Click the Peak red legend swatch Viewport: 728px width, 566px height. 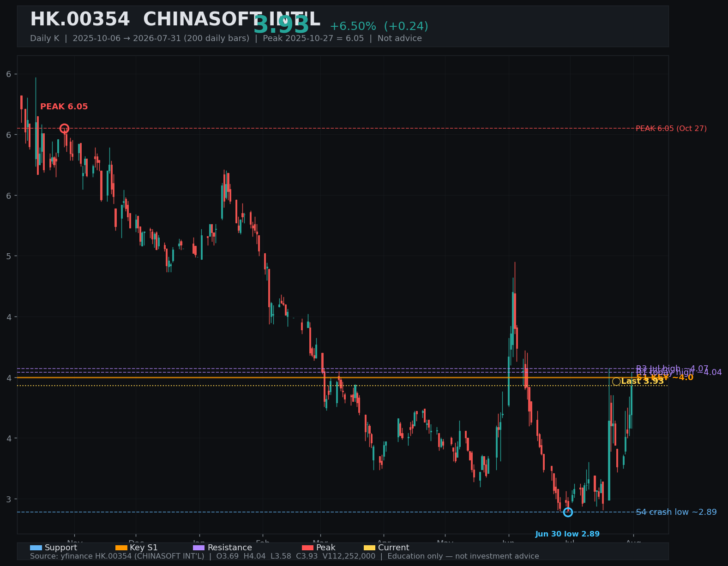pos(307,548)
